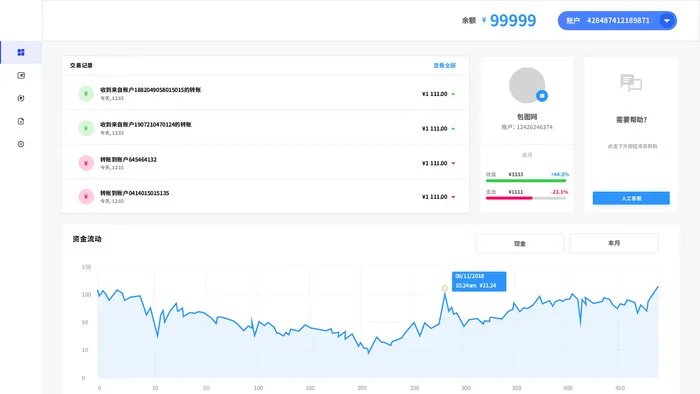Click the 人工客服 button
Viewport: 700px width, 394px height.
631,198
